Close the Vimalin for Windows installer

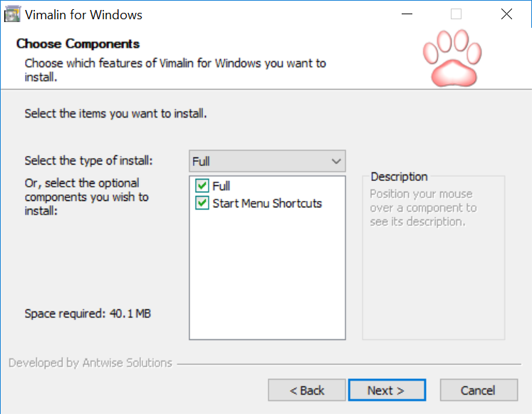coord(506,14)
